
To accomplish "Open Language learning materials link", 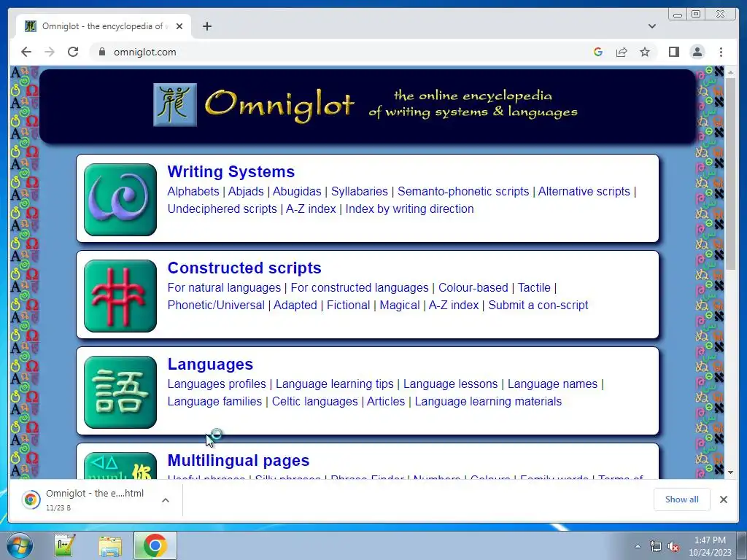I will 488,402.
